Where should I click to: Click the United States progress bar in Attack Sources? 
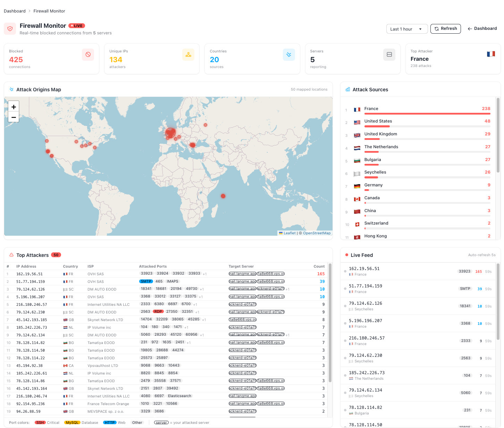427,126
